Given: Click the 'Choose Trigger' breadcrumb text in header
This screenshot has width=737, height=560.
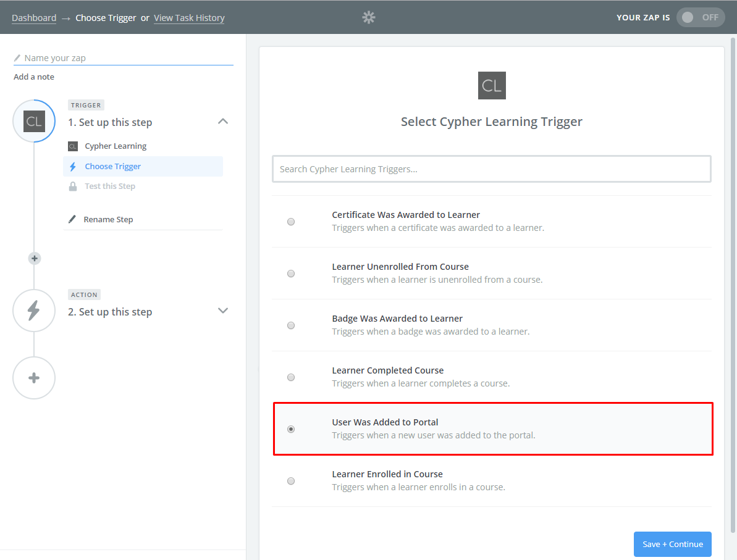Looking at the screenshot, I should click(106, 18).
